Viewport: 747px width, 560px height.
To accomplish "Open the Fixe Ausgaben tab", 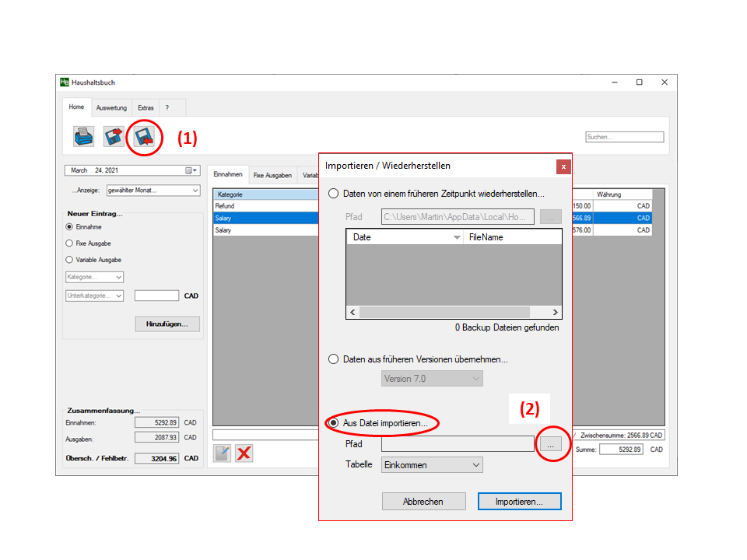I will [x=272, y=175].
